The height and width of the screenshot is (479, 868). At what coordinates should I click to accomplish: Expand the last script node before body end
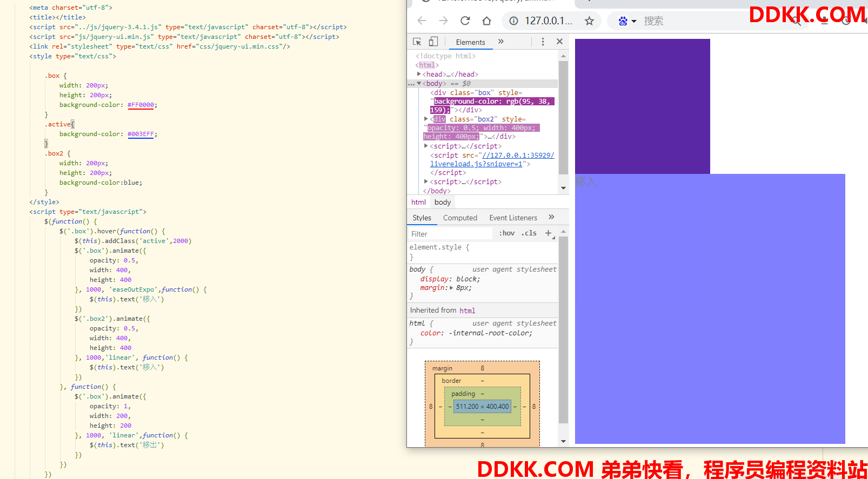pos(426,181)
